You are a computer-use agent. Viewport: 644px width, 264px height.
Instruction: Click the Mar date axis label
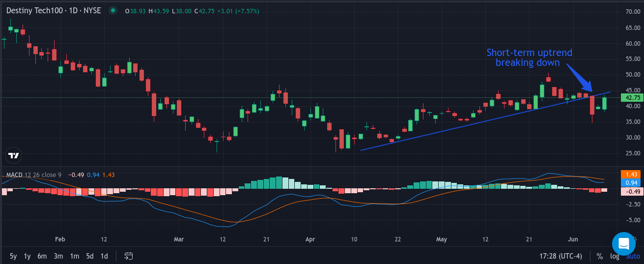click(x=178, y=239)
